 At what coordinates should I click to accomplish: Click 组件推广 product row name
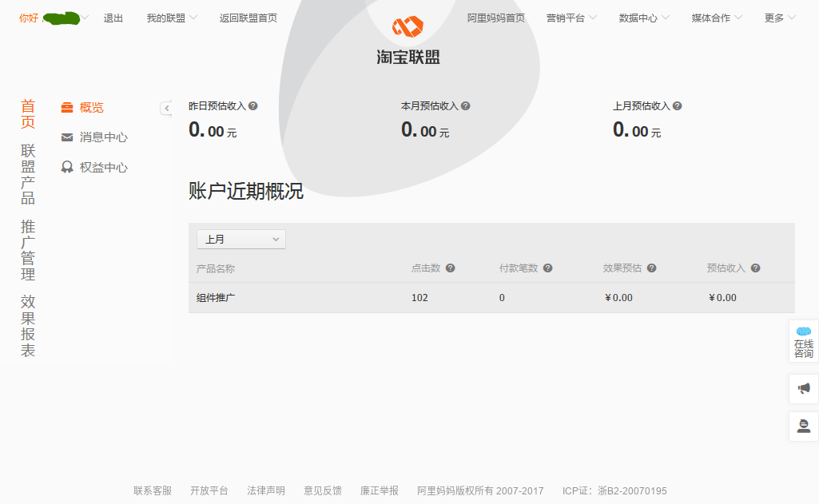point(216,298)
